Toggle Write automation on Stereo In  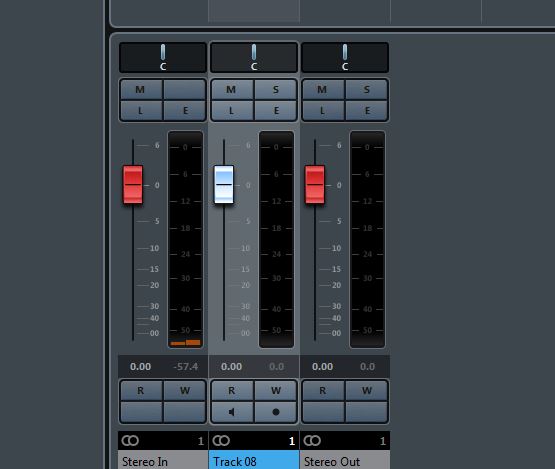185,390
